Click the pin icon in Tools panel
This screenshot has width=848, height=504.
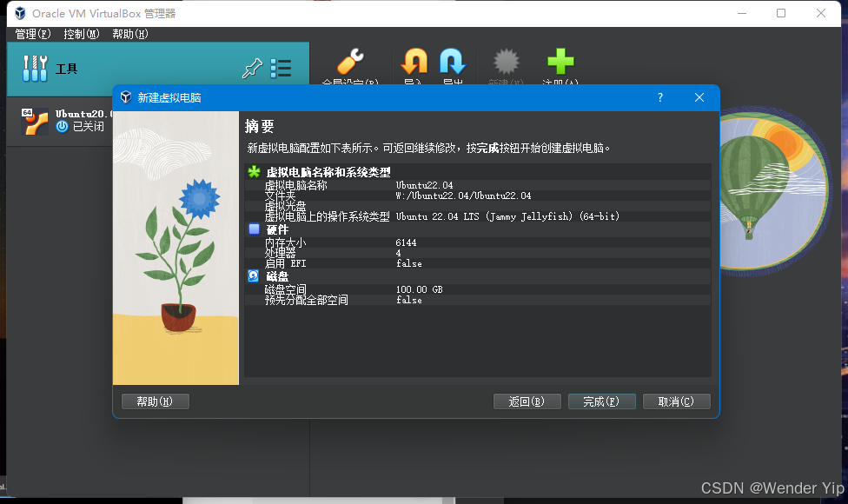252,69
